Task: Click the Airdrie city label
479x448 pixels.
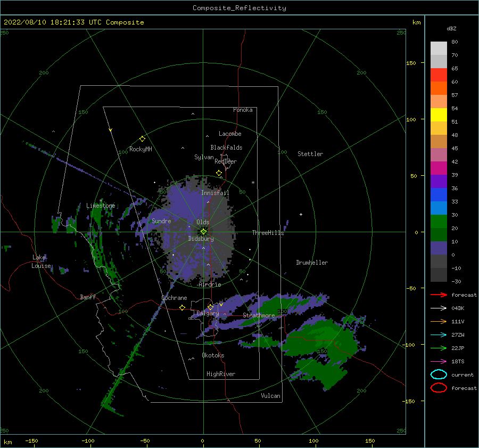Action: 210,284
